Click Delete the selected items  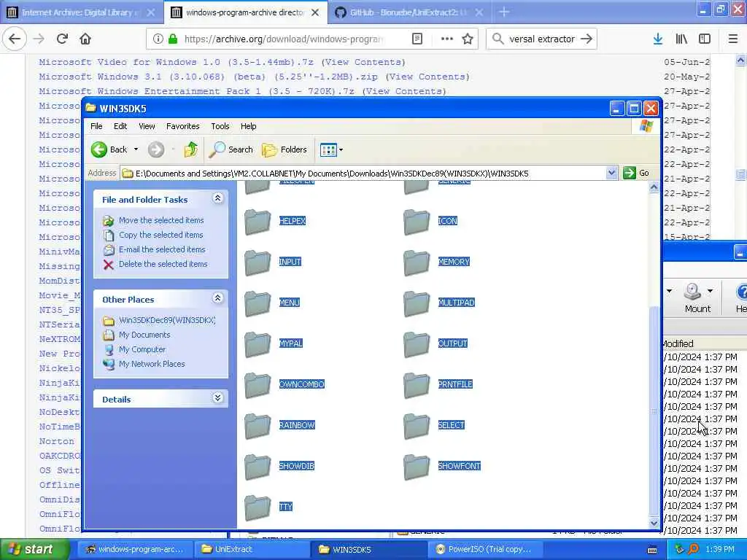[163, 264]
